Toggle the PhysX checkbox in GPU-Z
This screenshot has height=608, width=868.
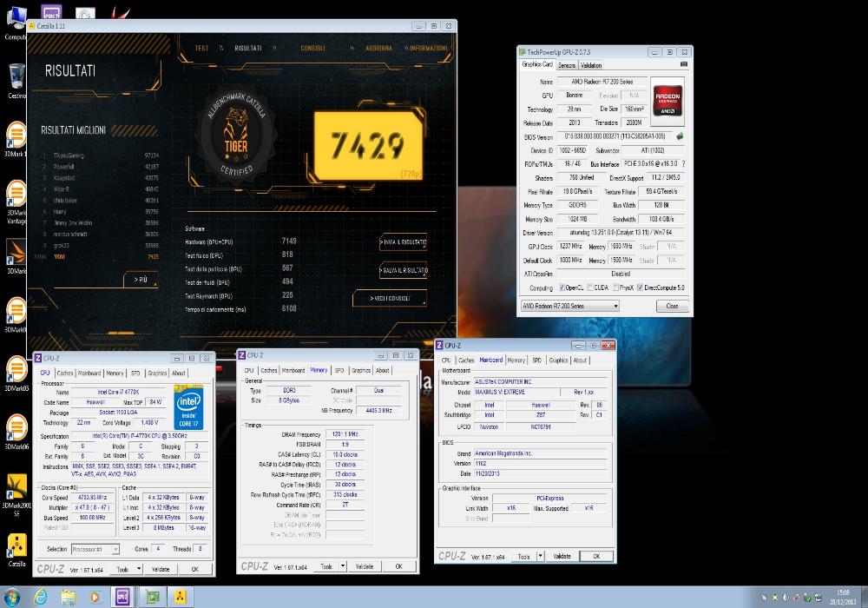coord(615,288)
